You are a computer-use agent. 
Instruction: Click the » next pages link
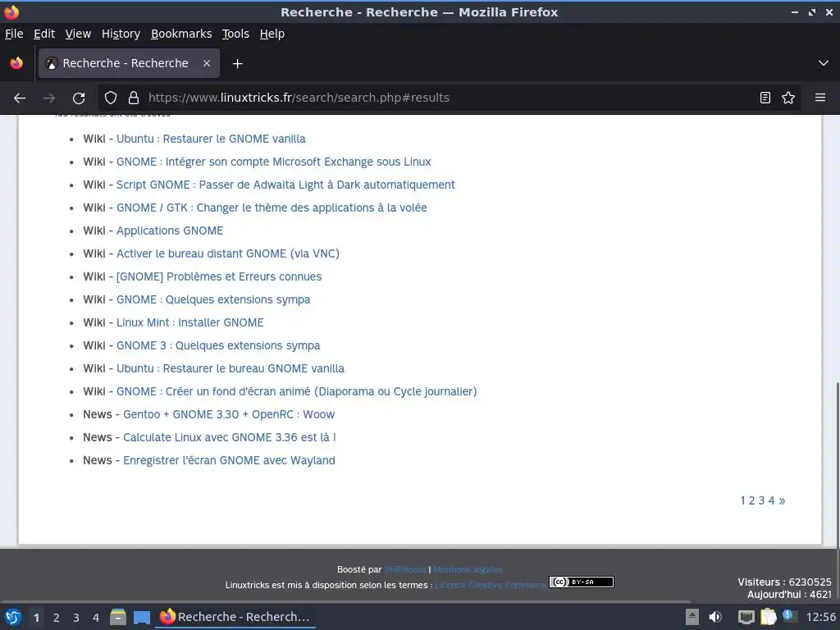[x=782, y=501]
